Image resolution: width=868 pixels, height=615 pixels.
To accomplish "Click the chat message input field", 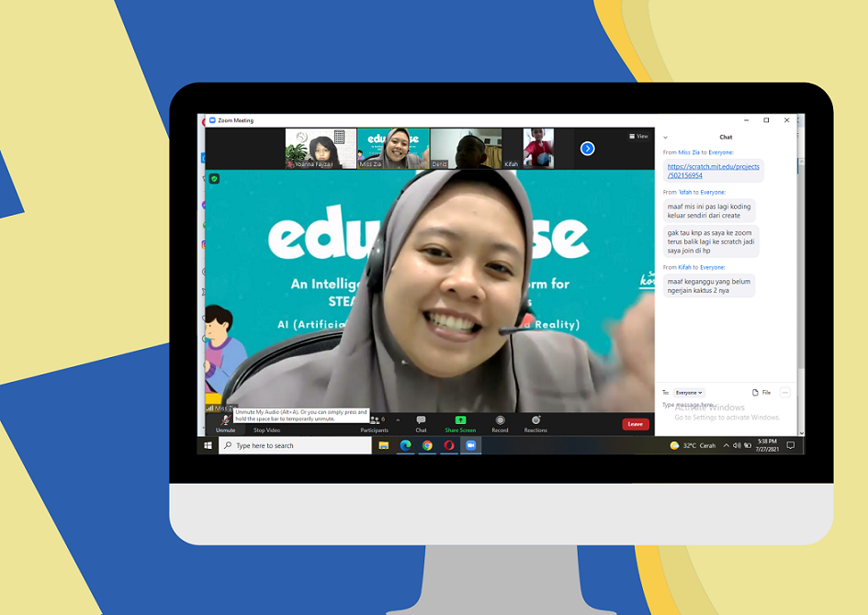I will point(707,405).
